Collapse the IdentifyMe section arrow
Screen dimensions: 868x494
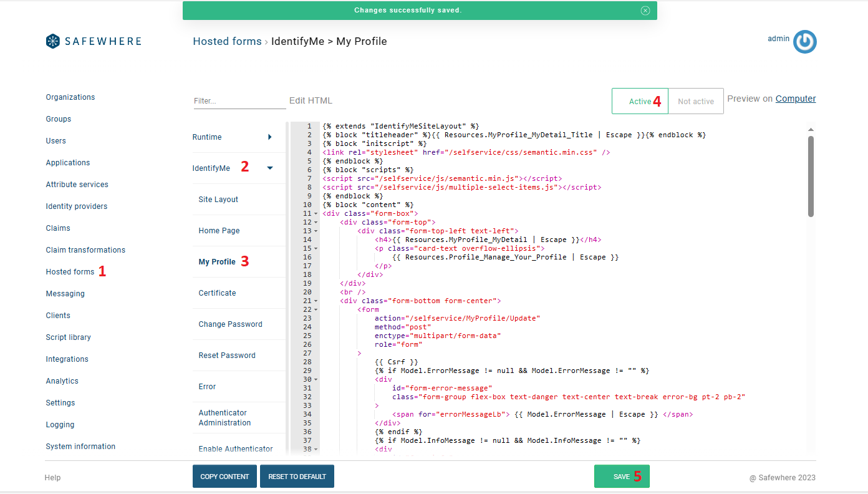[x=269, y=168]
